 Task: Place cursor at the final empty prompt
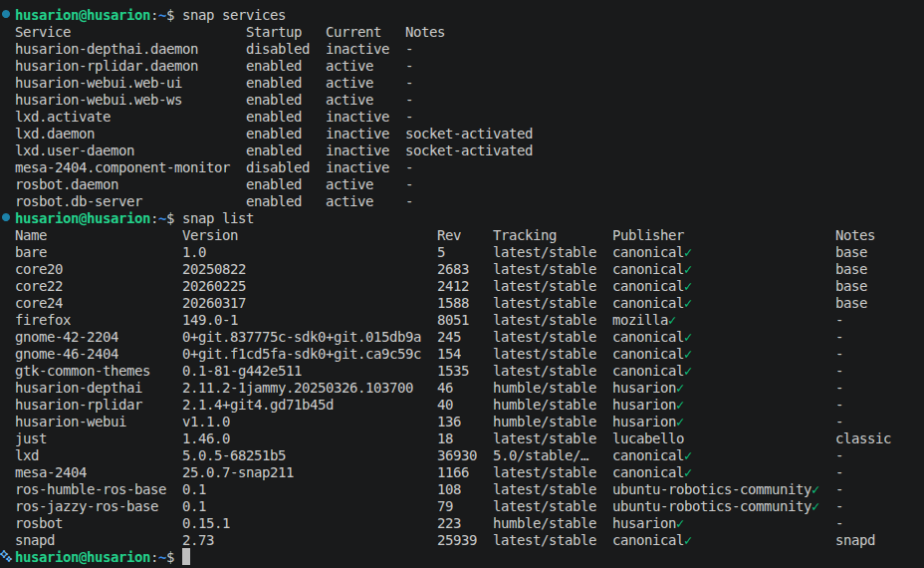[186, 558]
